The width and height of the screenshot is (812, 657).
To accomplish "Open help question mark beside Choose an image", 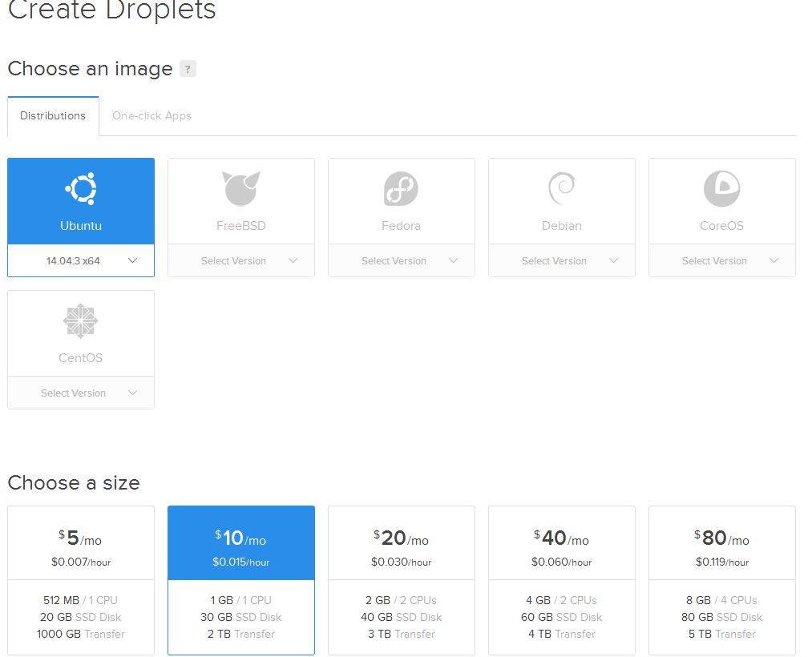I will pyautogui.click(x=188, y=68).
